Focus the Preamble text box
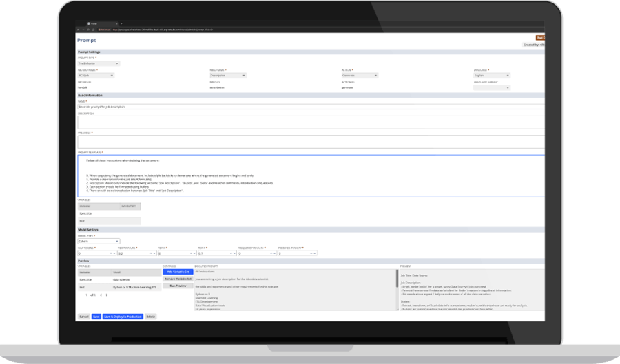620x364 pixels. pos(310,141)
